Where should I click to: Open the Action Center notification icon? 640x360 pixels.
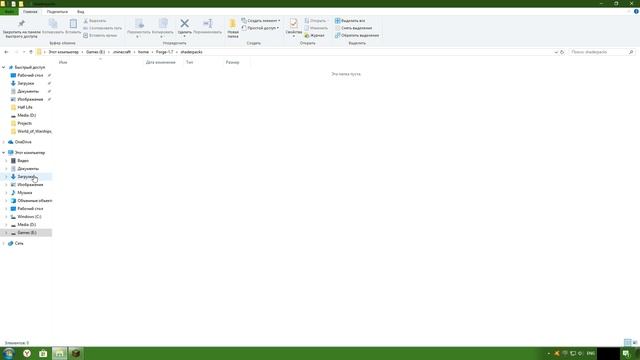pos(627,353)
